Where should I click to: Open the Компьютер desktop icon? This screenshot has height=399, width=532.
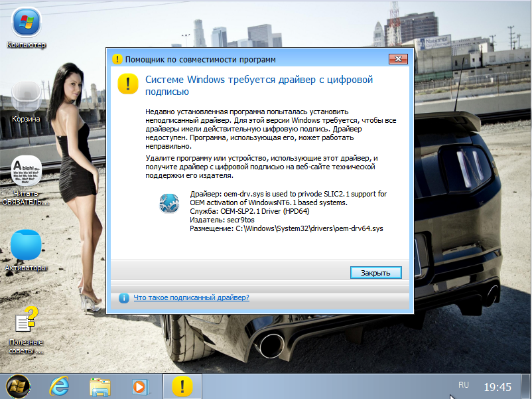[x=26, y=29]
